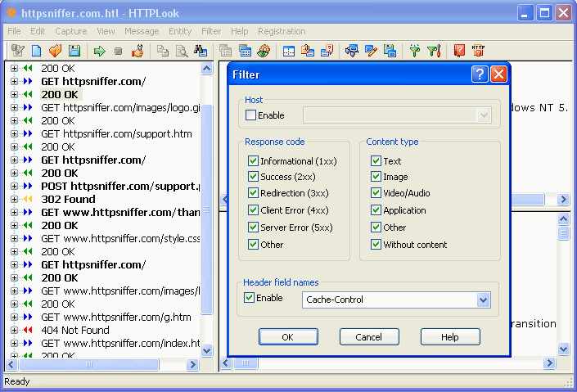Click message list horizontal scrollbar thumb
Viewport: 577px width, 392px height.
[89, 364]
